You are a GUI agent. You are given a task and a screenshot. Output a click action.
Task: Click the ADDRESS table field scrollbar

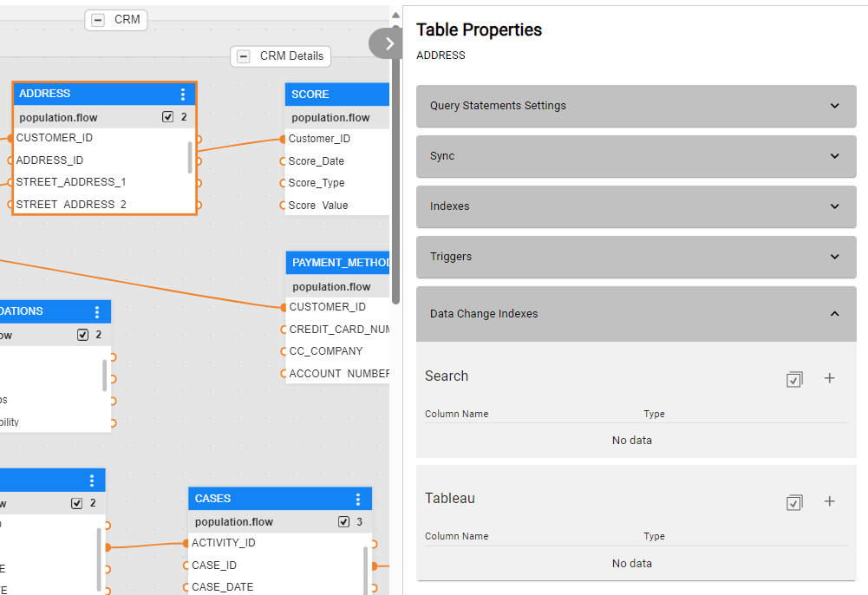(x=190, y=157)
